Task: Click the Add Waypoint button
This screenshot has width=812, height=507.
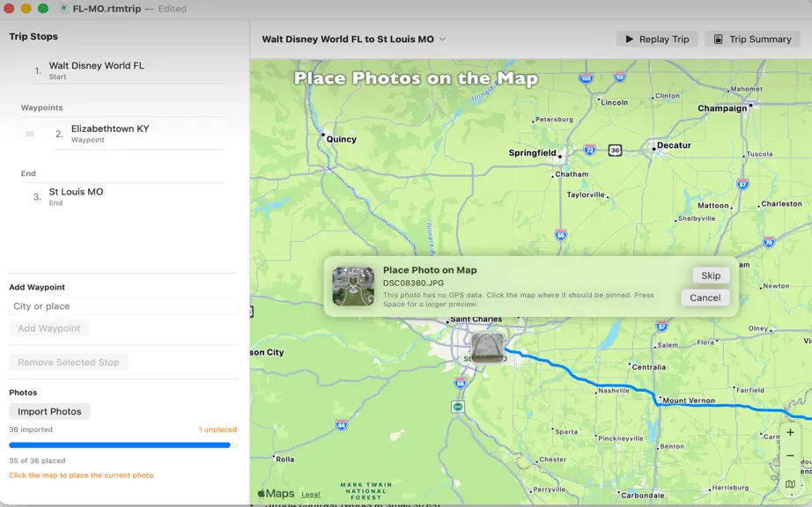Action: [49, 328]
